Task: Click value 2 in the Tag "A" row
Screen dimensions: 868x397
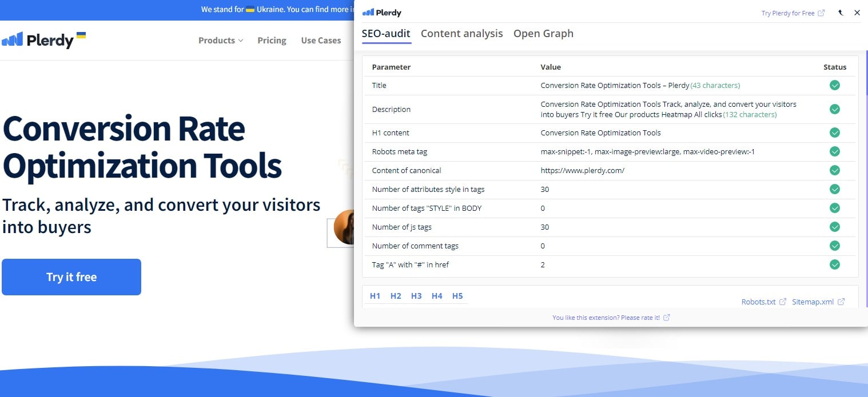Action: [543, 264]
